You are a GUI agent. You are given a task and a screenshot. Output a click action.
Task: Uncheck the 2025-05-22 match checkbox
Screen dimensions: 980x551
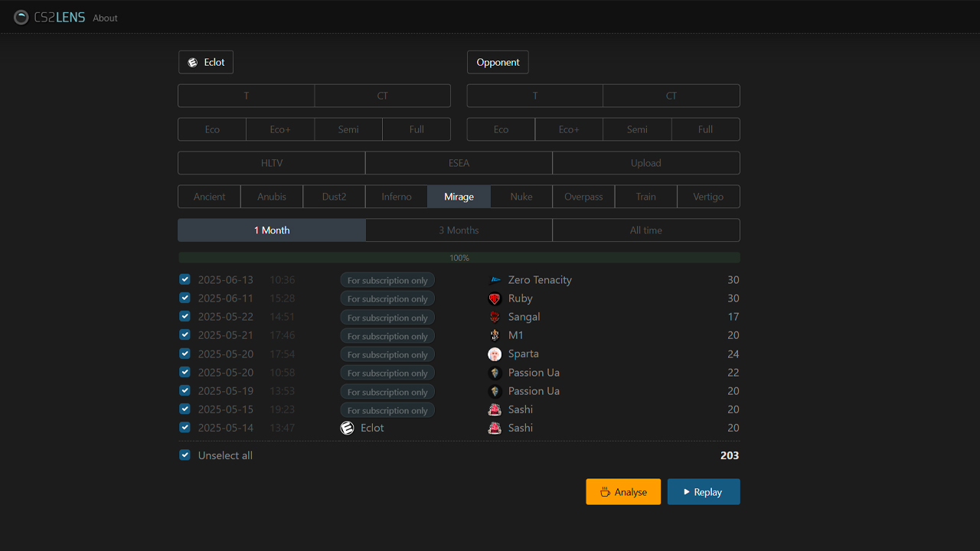(185, 316)
